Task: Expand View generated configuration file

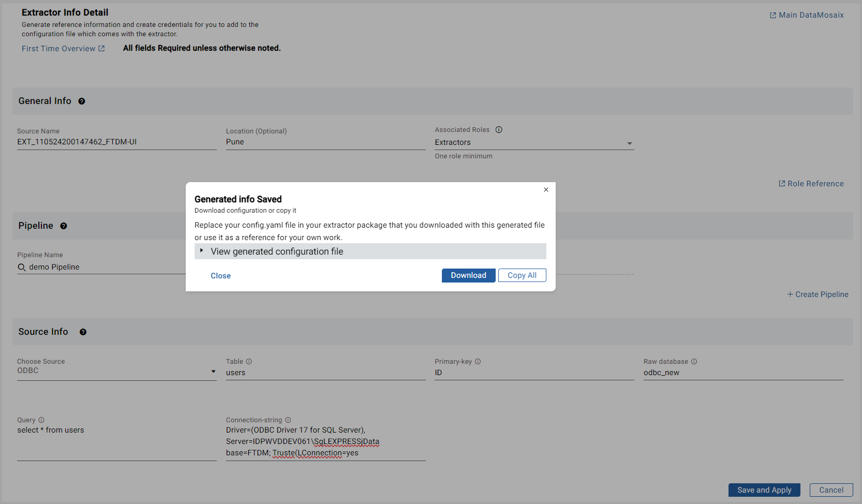Action: click(x=276, y=251)
